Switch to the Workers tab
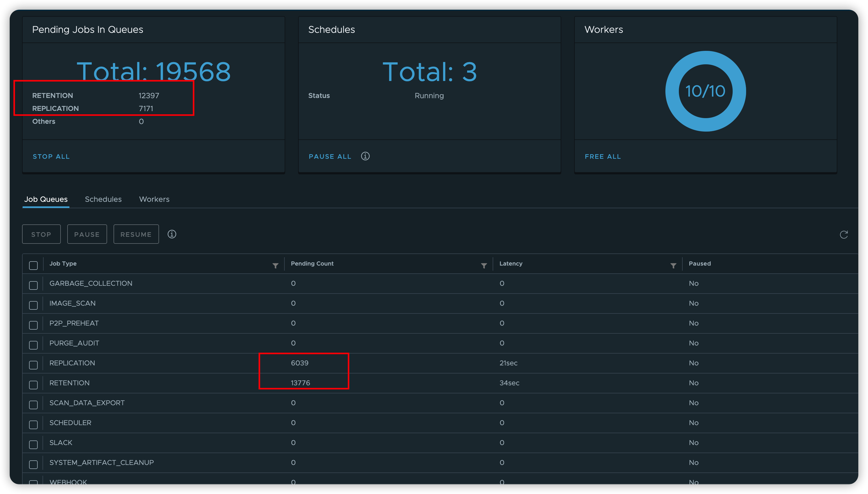The image size is (868, 494). coord(154,199)
